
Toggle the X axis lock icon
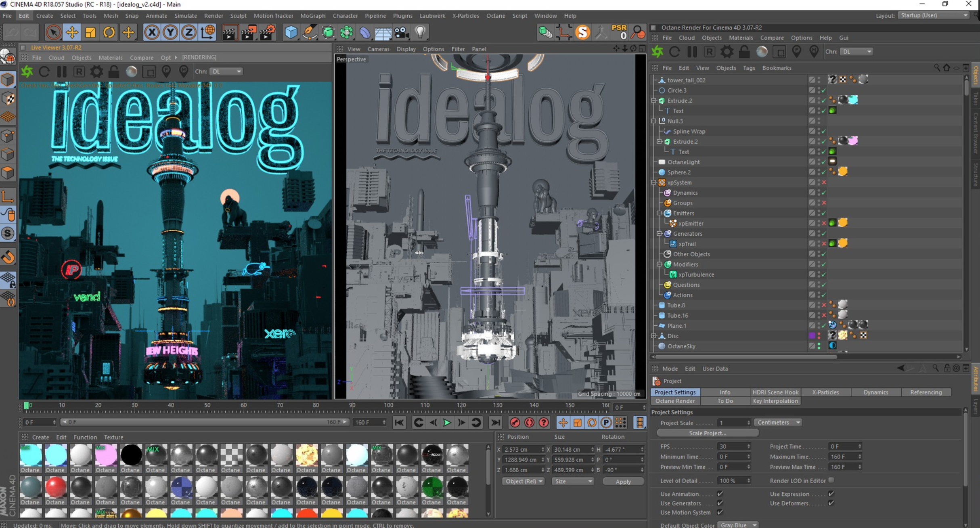pos(152,32)
